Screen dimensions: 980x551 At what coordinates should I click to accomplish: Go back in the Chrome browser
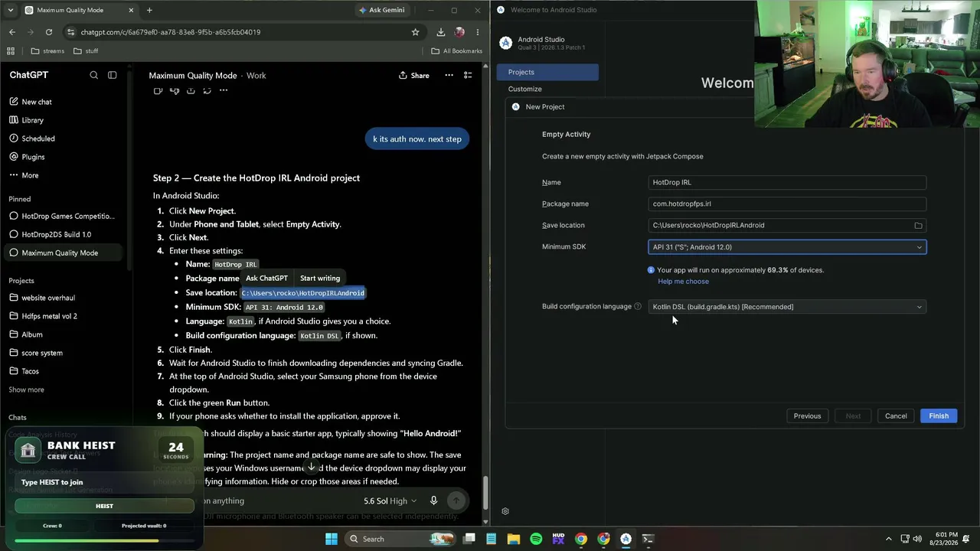tap(12, 32)
